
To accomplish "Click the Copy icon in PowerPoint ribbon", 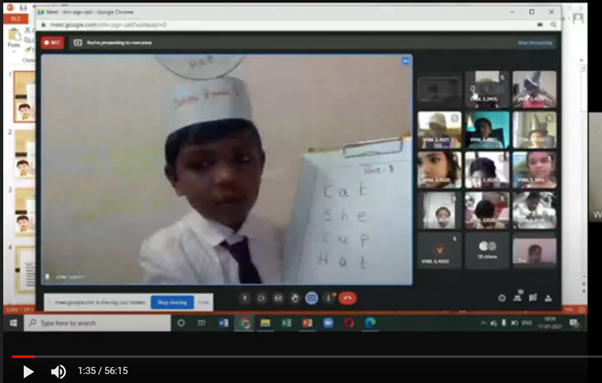I will point(28,40).
